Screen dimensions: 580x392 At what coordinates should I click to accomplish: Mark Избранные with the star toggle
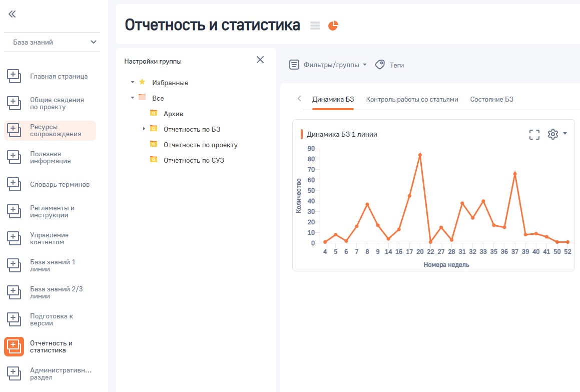[143, 83]
